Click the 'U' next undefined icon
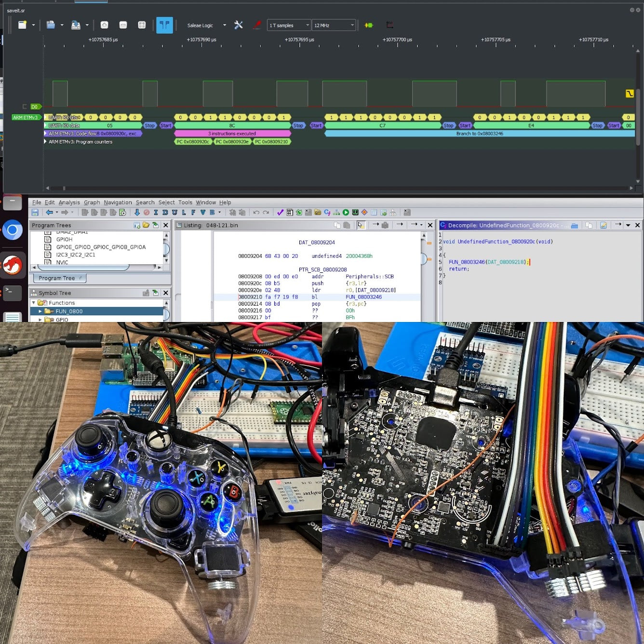 click(174, 212)
